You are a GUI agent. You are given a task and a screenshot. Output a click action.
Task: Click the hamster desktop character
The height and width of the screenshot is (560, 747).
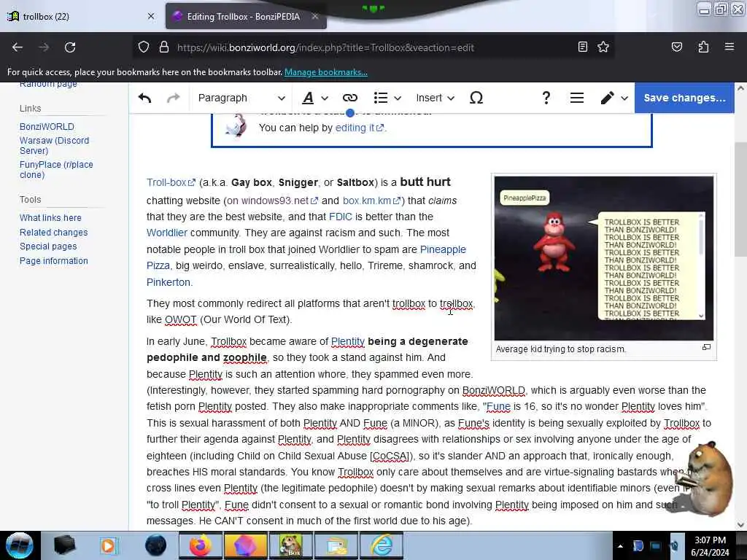706,478
